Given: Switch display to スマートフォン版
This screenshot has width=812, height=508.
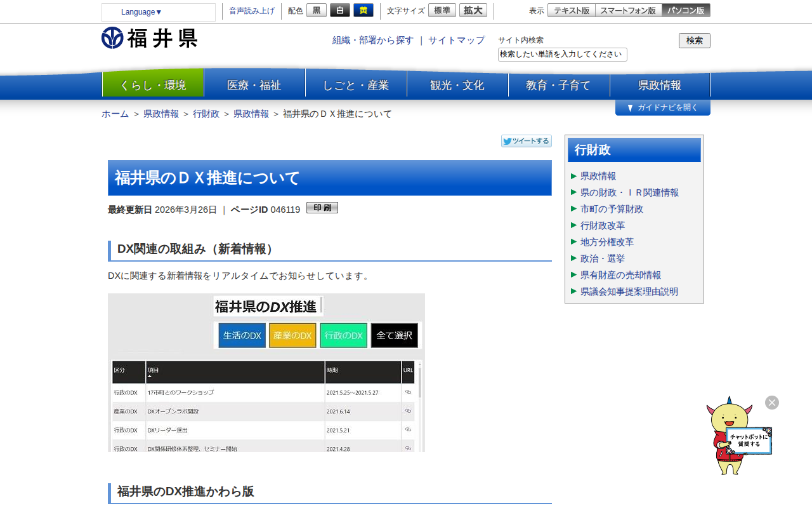Looking at the screenshot, I should pos(627,10).
